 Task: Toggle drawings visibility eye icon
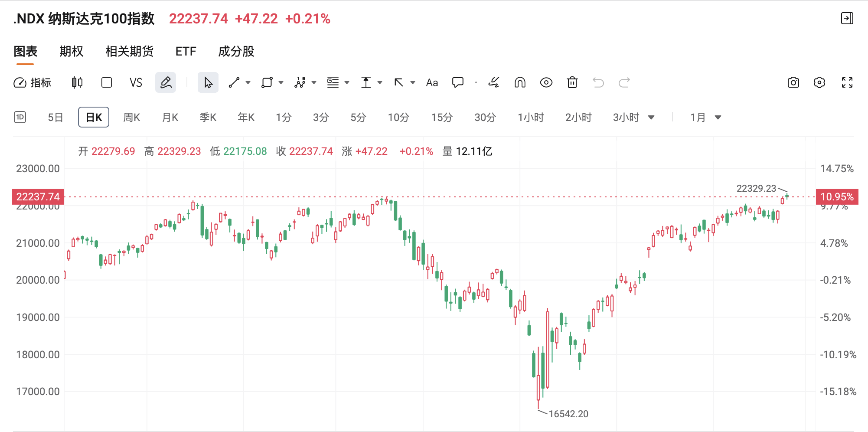(x=546, y=82)
